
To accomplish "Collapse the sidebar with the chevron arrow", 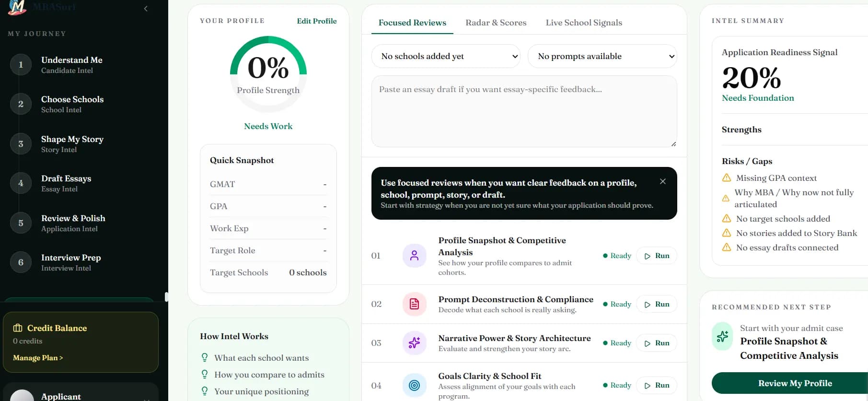I will pyautogui.click(x=146, y=8).
